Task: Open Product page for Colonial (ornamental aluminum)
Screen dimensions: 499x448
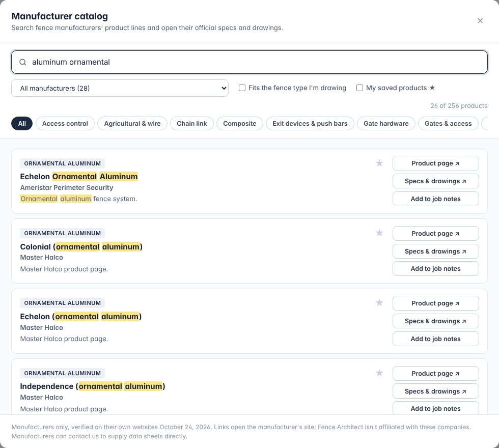Action: coord(436,234)
